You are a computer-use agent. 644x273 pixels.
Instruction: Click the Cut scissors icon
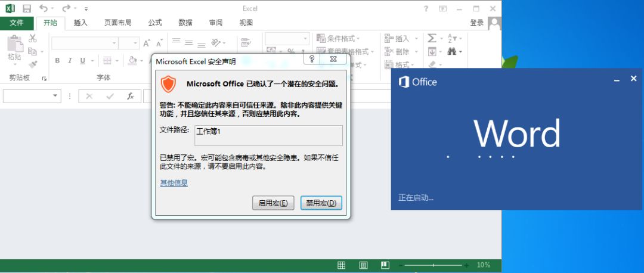click(32, 39)
